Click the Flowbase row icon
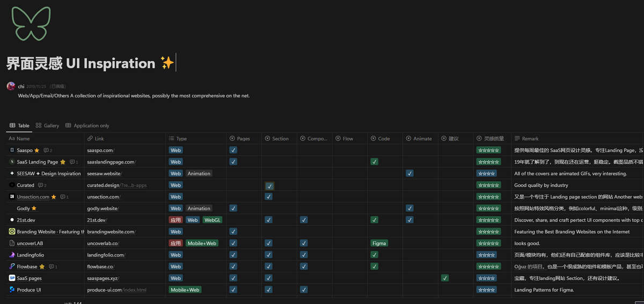This screenshot has height=304, width=644. [x=12, y=266]
